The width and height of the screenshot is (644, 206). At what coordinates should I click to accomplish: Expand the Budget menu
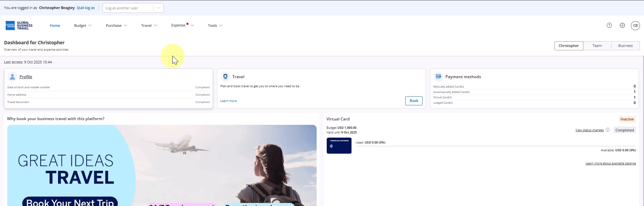point(83,25)
